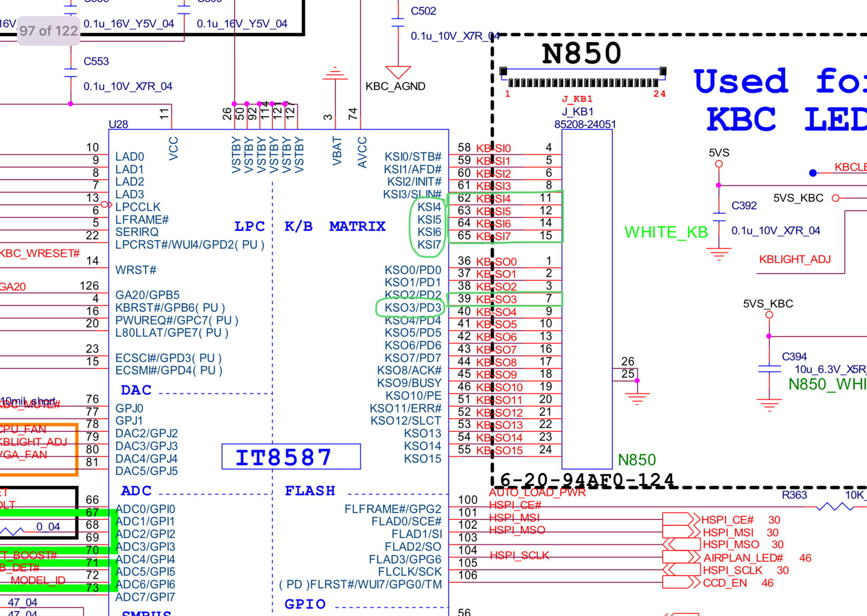
Task: Select the KBC_AGND ground label
Action: pos(395,86)
